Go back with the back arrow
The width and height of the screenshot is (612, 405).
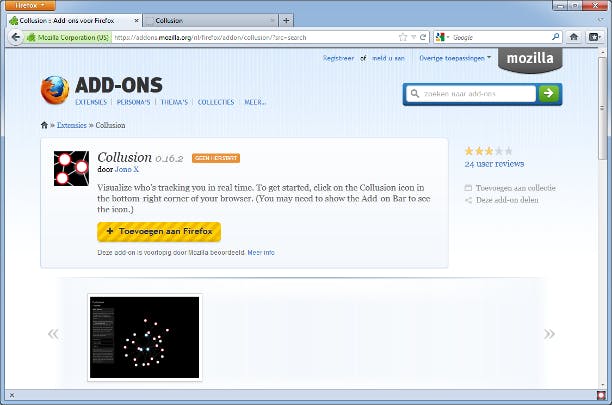[x=16, y=37]
